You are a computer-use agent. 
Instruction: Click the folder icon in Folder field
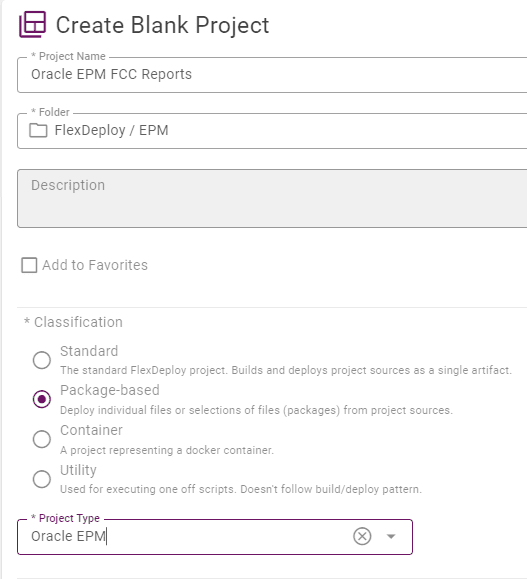[x=38, y=130]
